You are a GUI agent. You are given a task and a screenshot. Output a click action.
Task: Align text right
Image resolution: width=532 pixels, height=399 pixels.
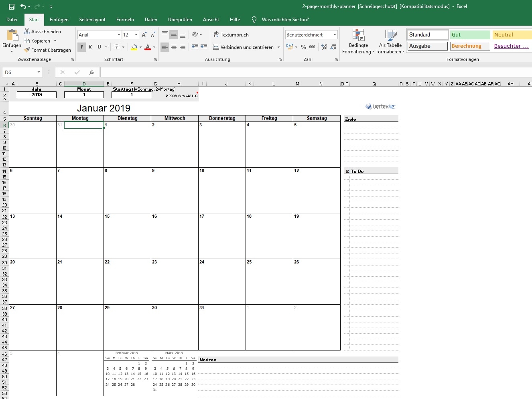tap(183, 47)
